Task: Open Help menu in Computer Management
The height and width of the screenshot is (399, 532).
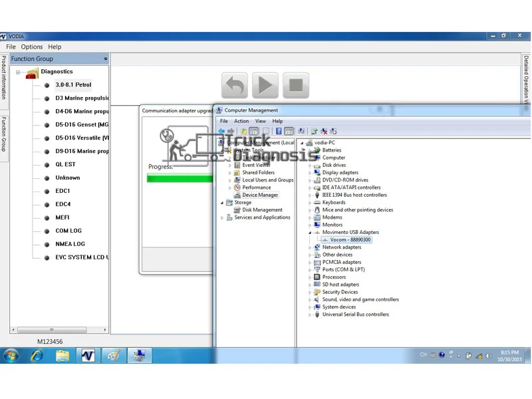Action: pyautogui.click(x=277, y=121)
